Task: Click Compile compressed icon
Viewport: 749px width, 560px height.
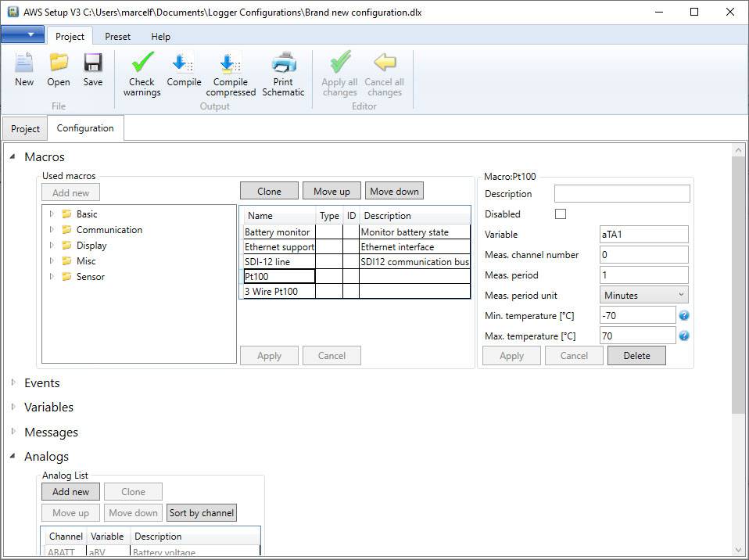Action: pyautogui.click(x=231, y=63)
